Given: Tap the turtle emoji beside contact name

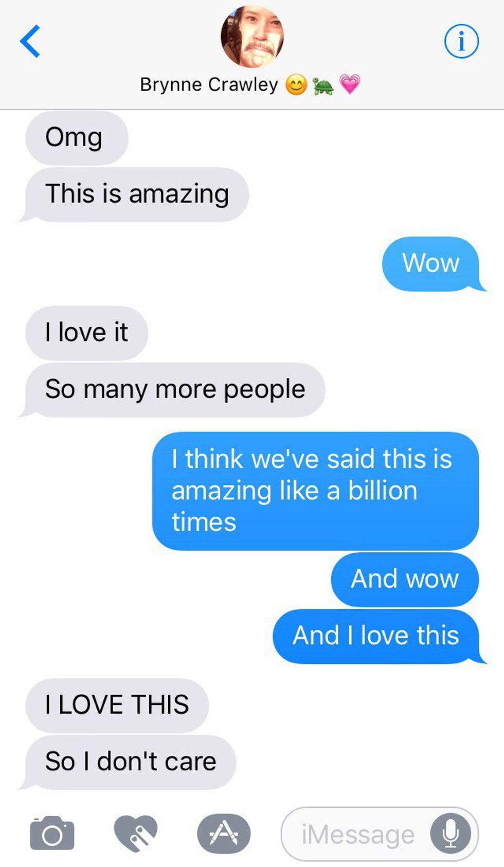Looking at the screenshot, I should click(x=323, y=85).
